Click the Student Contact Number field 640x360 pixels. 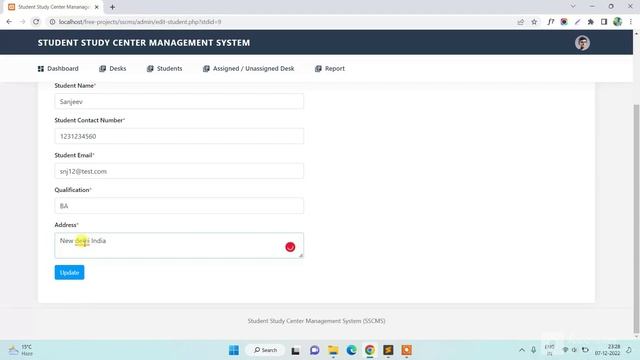(179, 136)
